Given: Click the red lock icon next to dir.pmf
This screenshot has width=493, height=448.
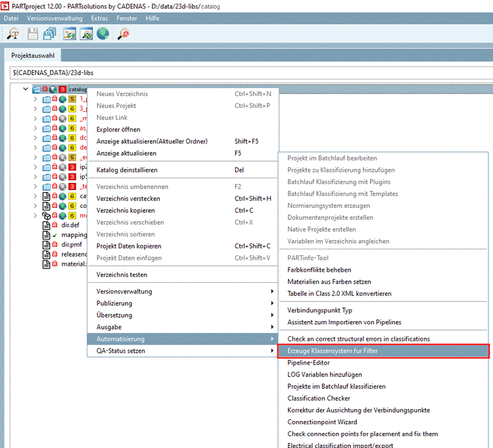Looking at the screenshot, I should tap(55, 244).
